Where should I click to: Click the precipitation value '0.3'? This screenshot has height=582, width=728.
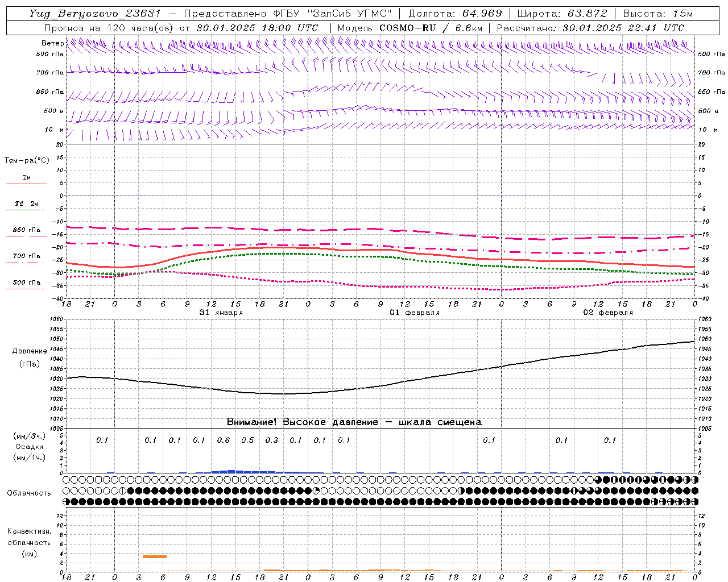pos(272,440)
